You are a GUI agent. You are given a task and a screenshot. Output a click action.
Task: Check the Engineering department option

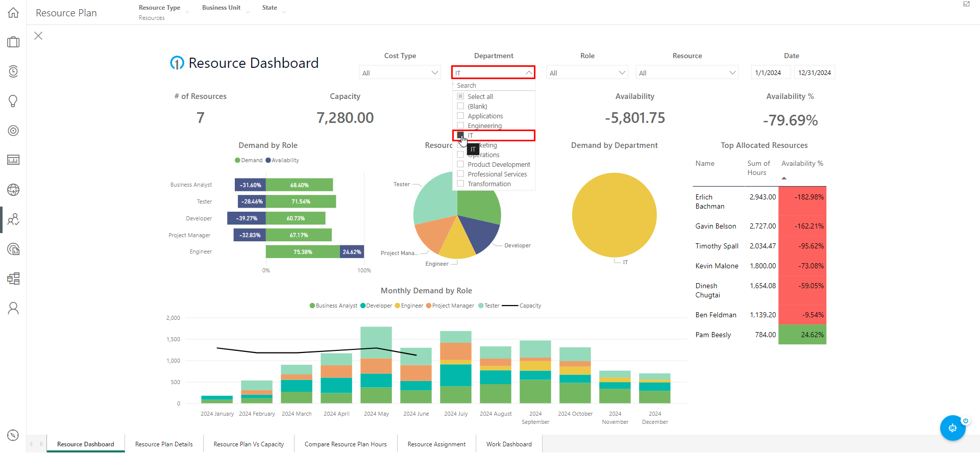click(460, 125)
